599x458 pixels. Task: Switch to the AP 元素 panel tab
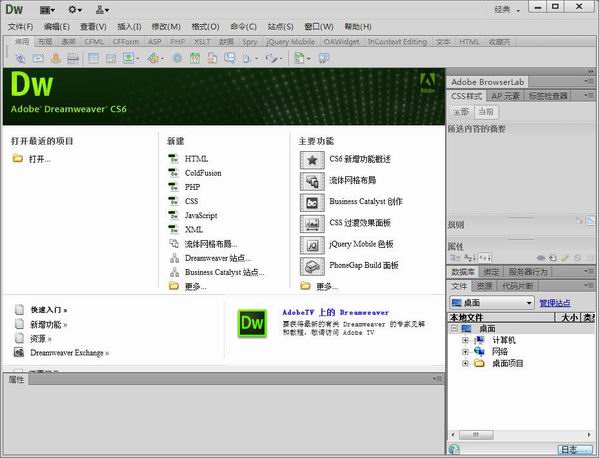coord(505,96)
